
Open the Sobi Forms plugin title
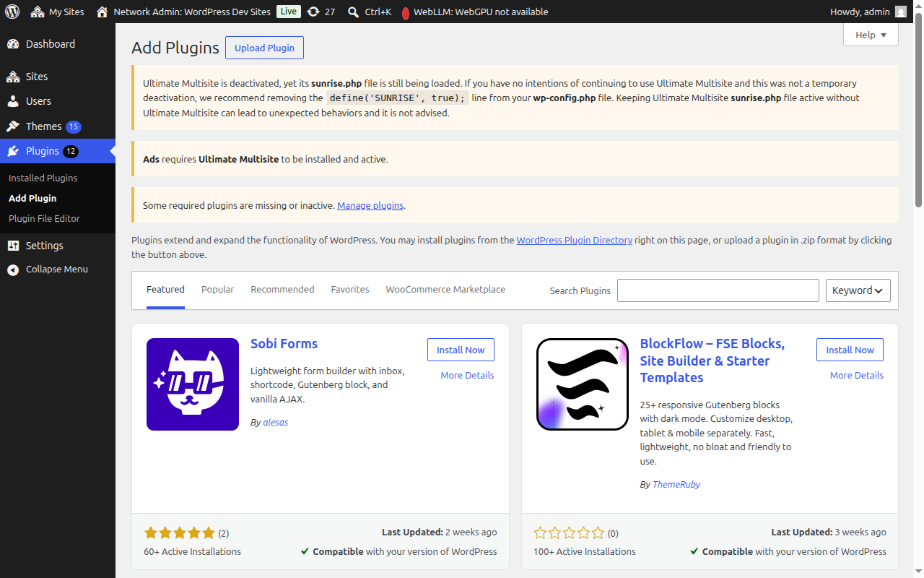click(x=284, y=344)
